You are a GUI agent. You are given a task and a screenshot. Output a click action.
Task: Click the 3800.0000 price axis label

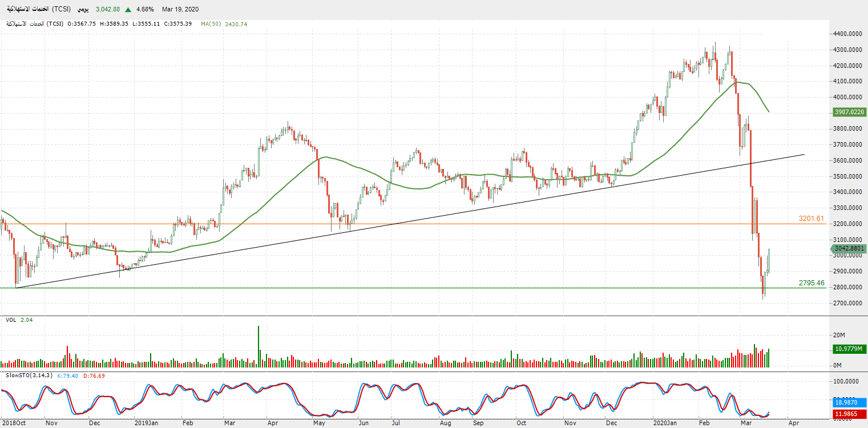click(x=847, y=129)
